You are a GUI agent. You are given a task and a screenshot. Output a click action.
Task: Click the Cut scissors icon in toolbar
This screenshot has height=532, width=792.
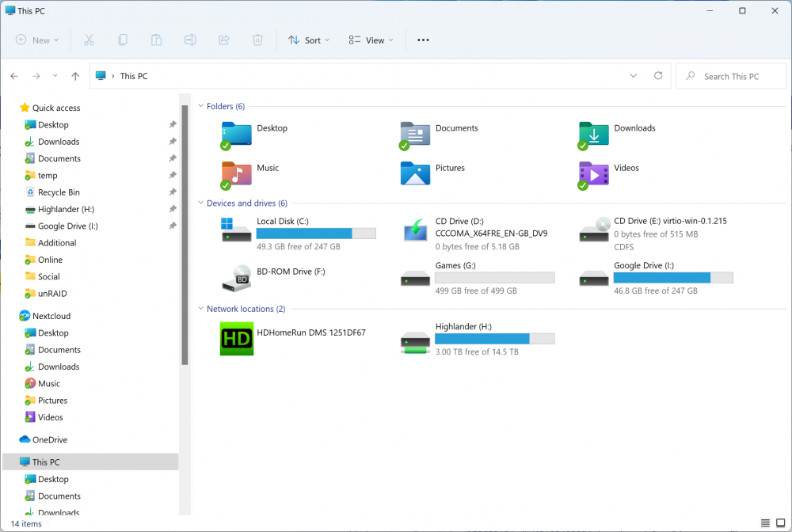[x=89, y=40]
